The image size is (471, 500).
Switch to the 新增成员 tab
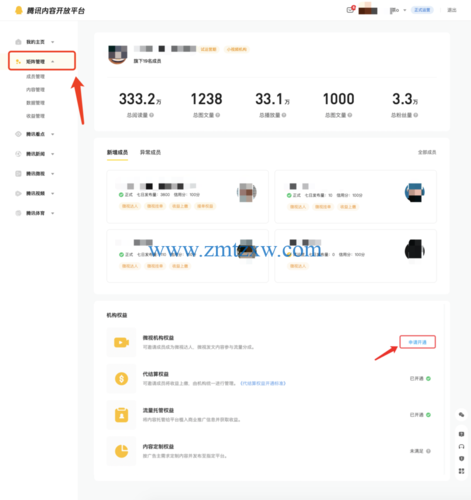pos(117,152)
